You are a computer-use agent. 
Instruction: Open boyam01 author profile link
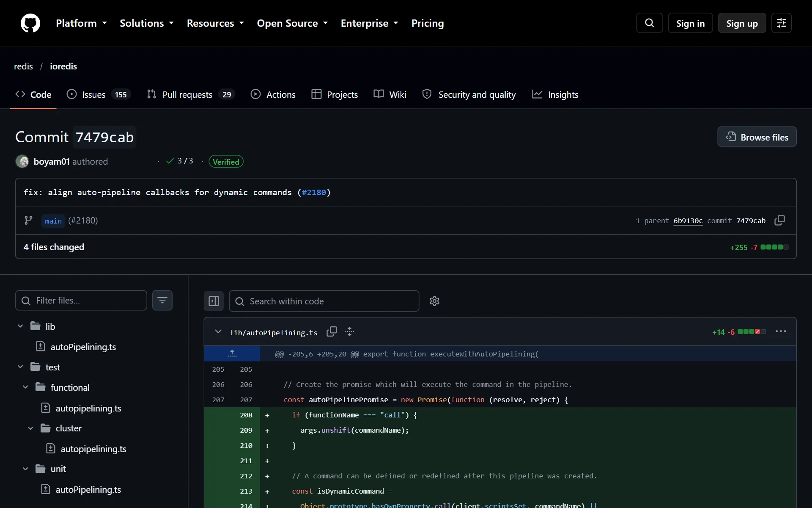pos(52,161)
